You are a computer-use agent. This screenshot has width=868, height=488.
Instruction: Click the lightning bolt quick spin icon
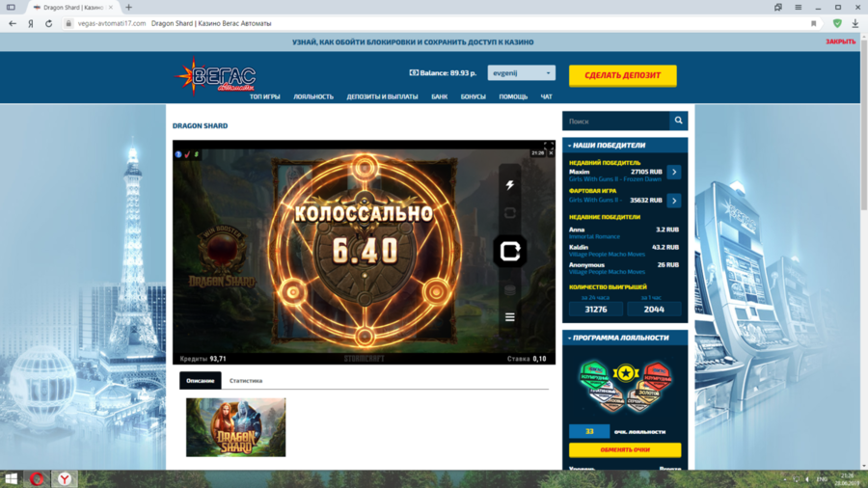[510, 185]
